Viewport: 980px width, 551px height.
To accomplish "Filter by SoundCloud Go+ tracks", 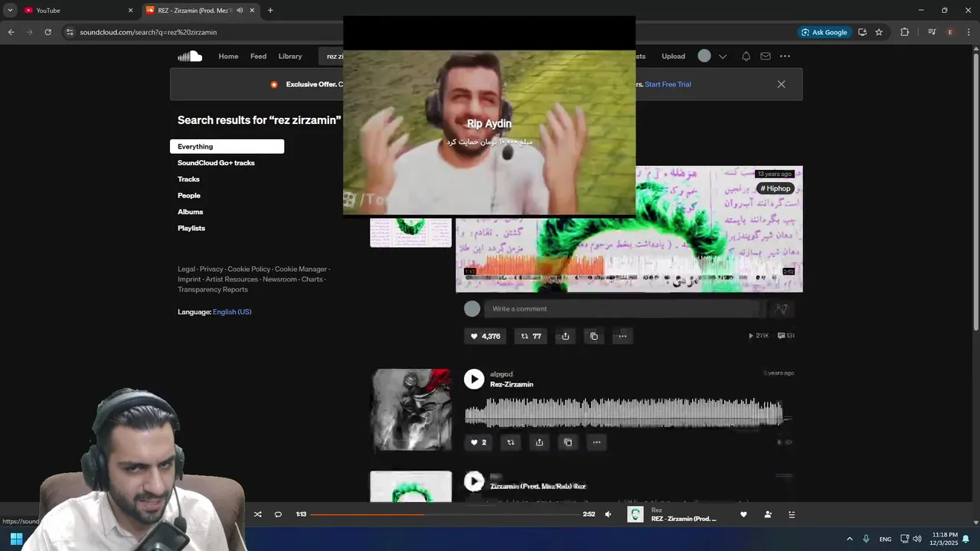I will pos(216,163).
